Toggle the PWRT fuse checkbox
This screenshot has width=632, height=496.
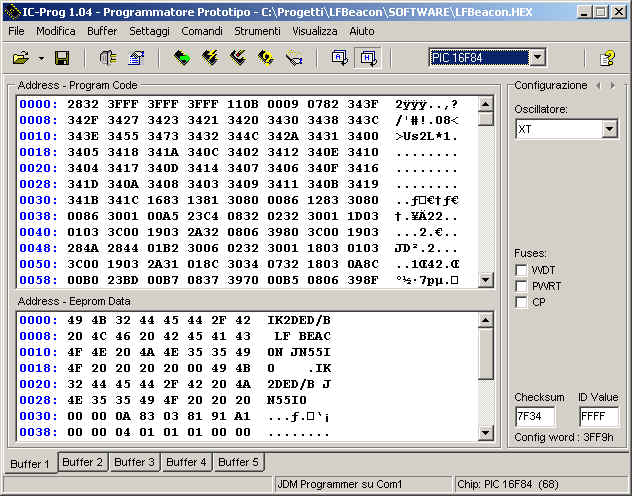pyautogui.click(x=521, y=286)
